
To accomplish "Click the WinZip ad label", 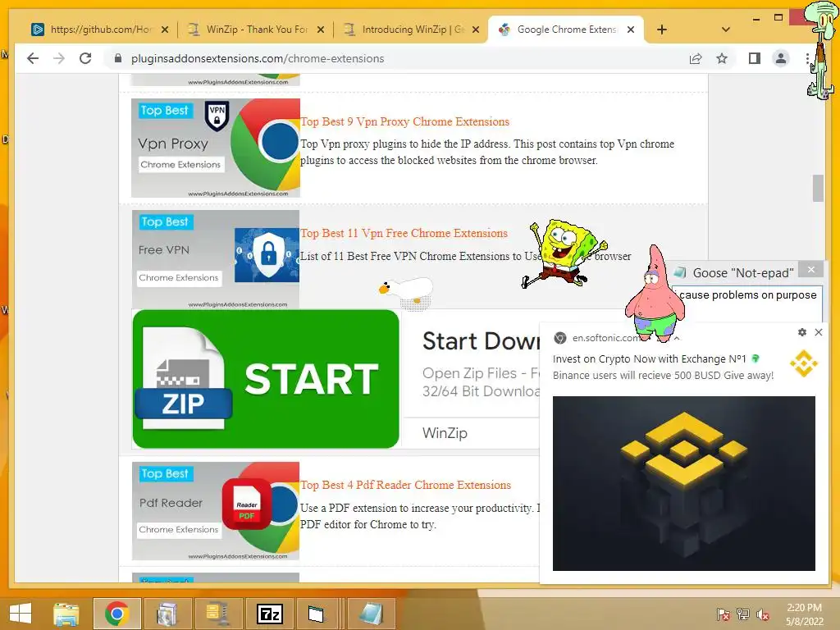I will 445,433.
